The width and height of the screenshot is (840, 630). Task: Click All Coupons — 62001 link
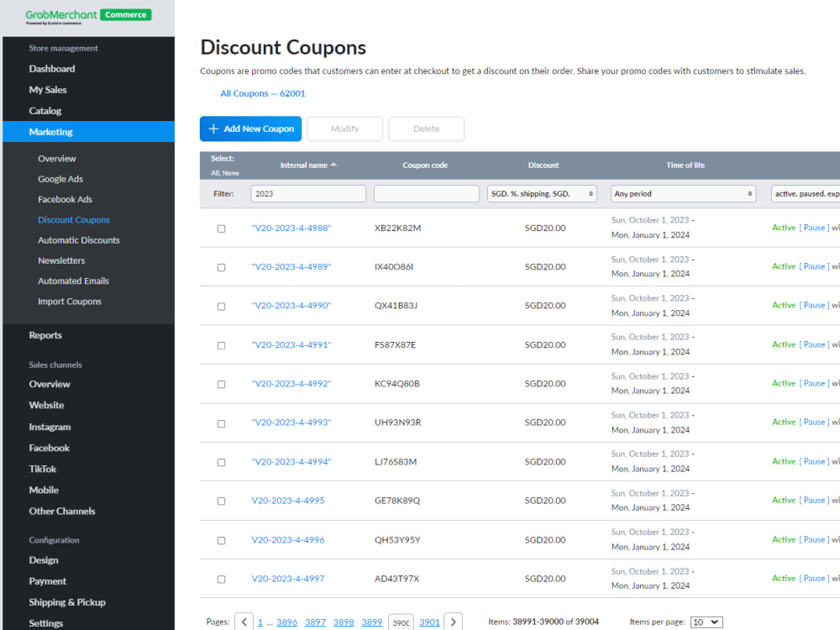[x=263, y=93]
